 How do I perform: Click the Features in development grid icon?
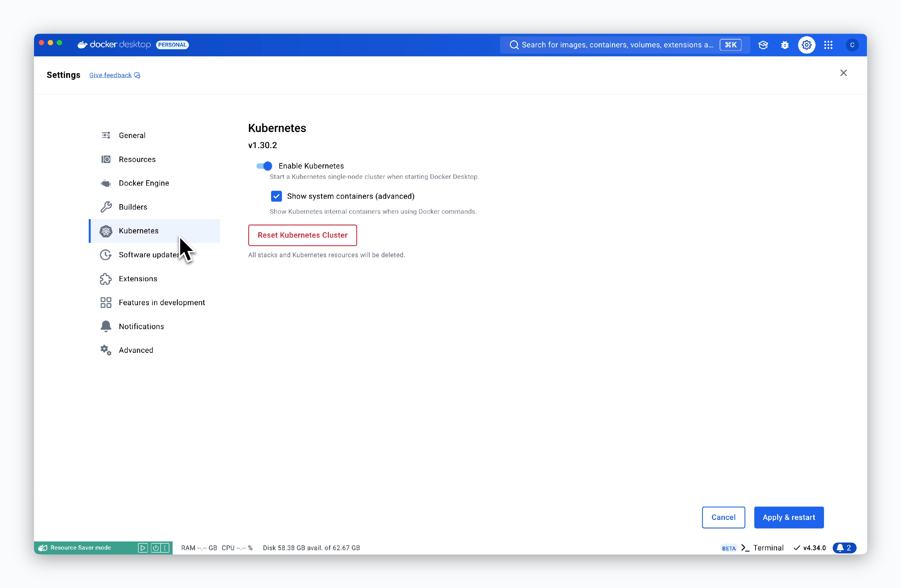106,302
